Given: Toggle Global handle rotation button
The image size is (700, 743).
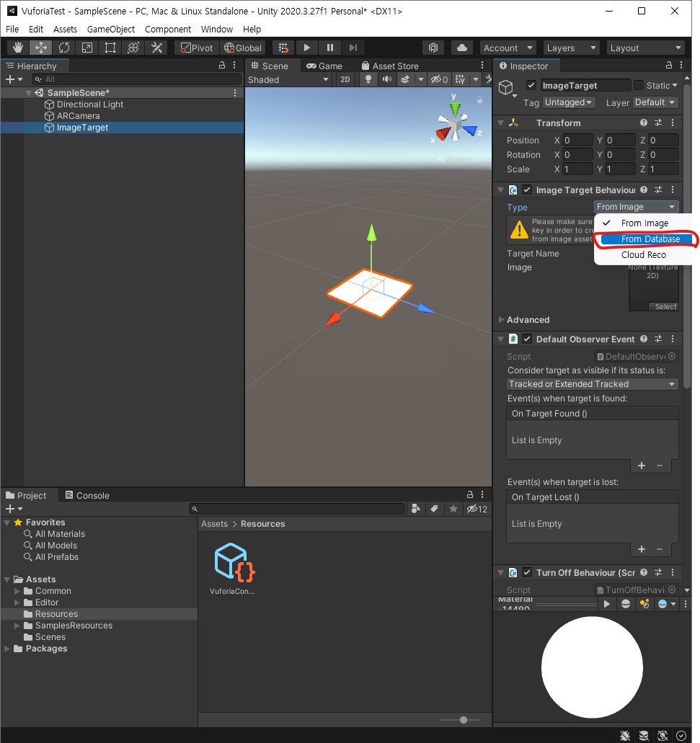Looking at the screenshot, I should [243, 48].
